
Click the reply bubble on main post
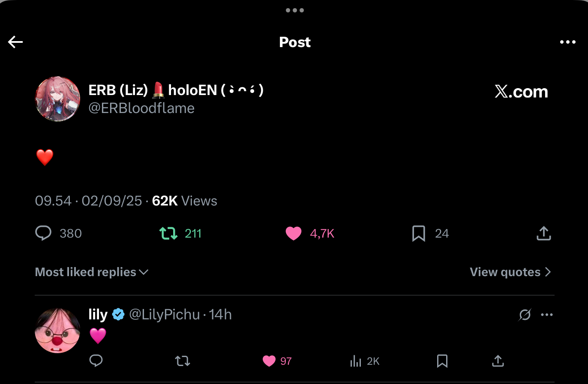click(x=43, y=233)
